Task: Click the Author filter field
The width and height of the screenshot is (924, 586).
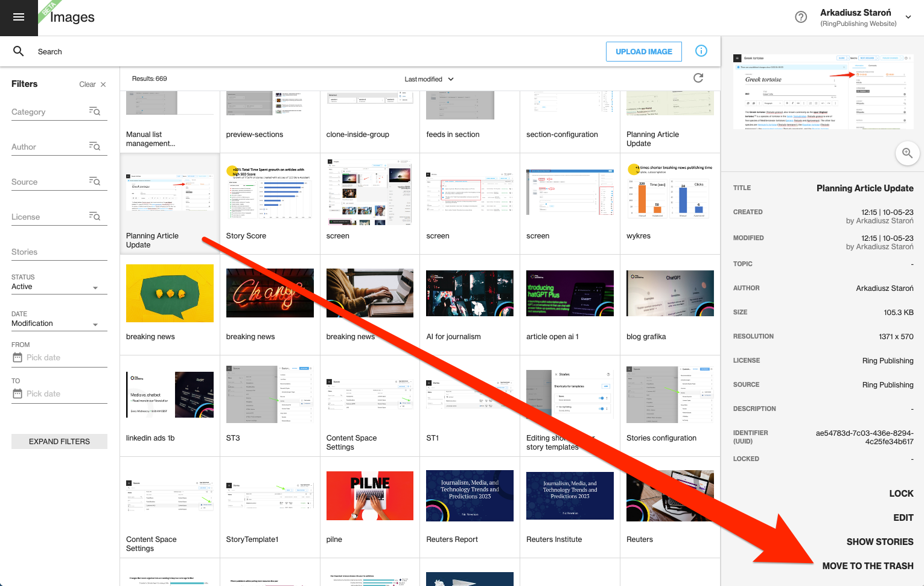Action: 59,147
